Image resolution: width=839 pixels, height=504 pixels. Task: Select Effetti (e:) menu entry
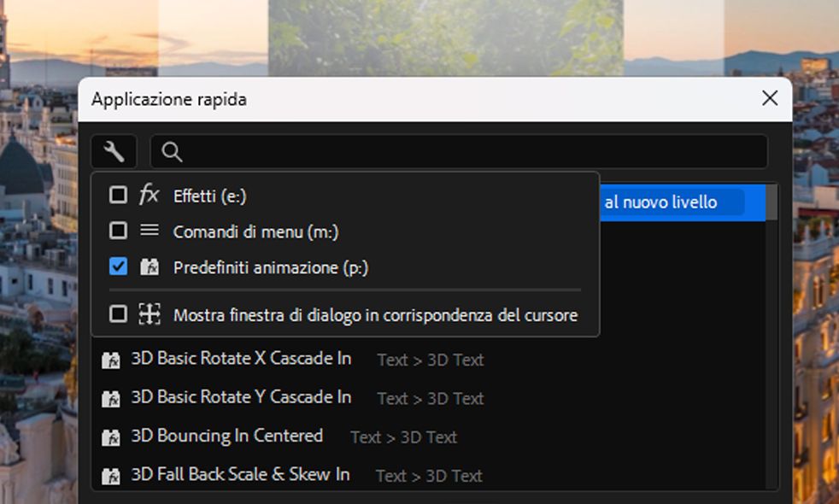(x=209, y=196)
